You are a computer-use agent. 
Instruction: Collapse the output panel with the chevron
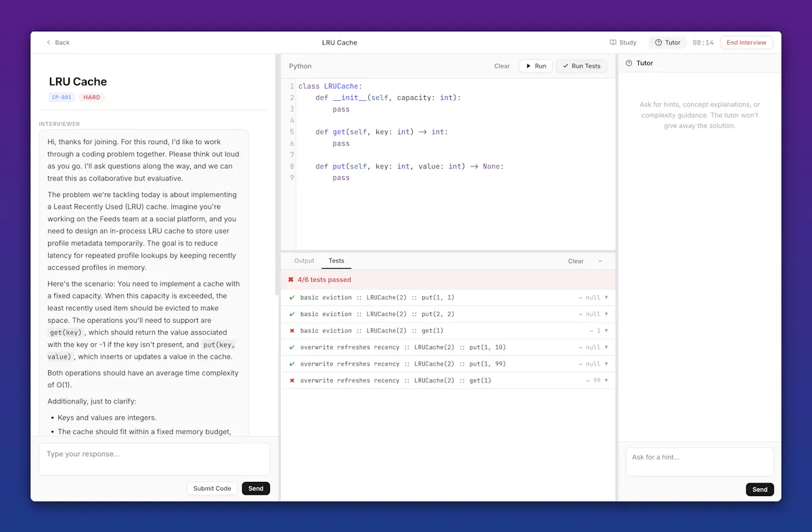[x=600, y=261]
